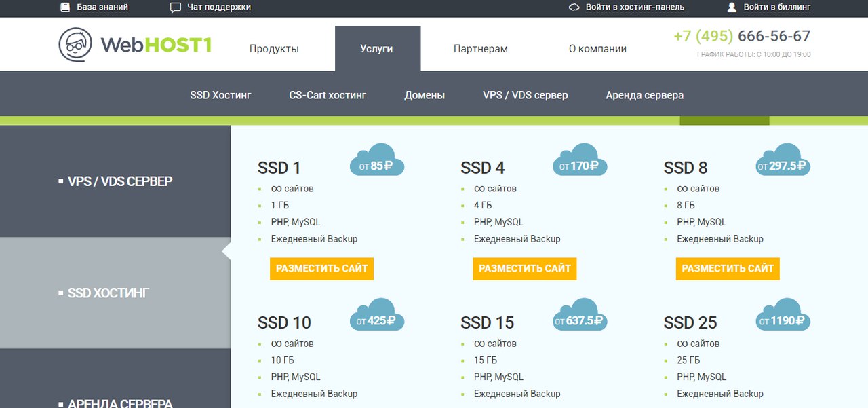This screenshot has width=868, height=408.
Task: Select Домены in the submenu
Action: pyautogui.click(x=425, y=95)
